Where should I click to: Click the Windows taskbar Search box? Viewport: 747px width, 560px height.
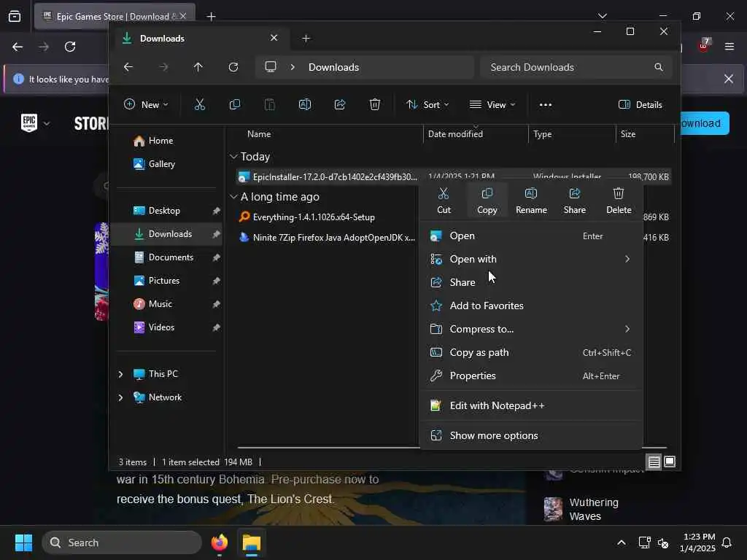(122, 542)
